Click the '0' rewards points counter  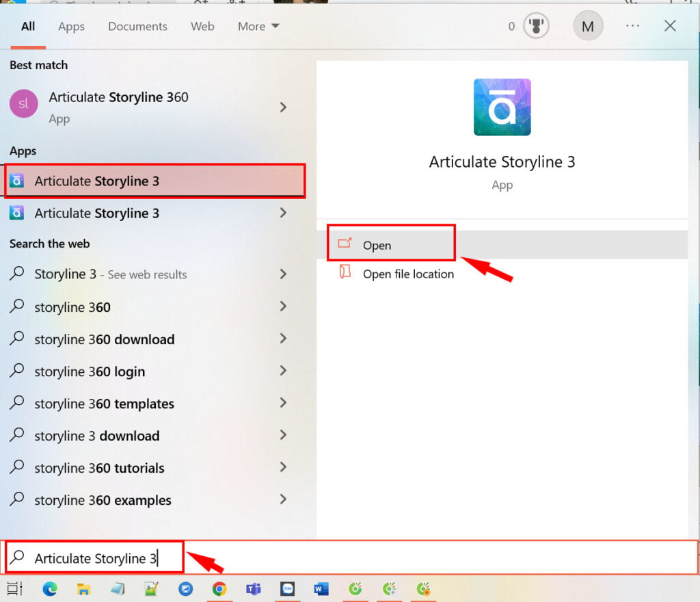click(x=511, y=27)
